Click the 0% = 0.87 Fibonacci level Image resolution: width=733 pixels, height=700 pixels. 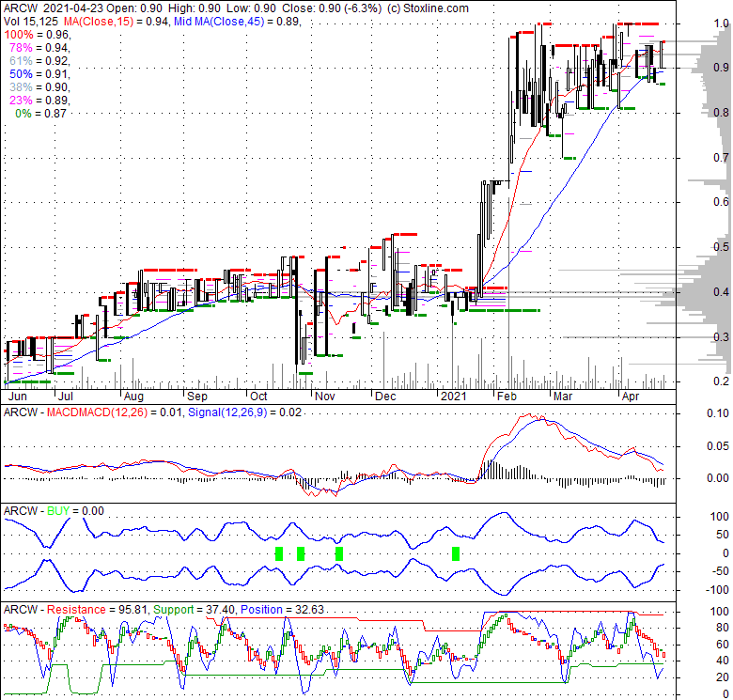[41, 113]
